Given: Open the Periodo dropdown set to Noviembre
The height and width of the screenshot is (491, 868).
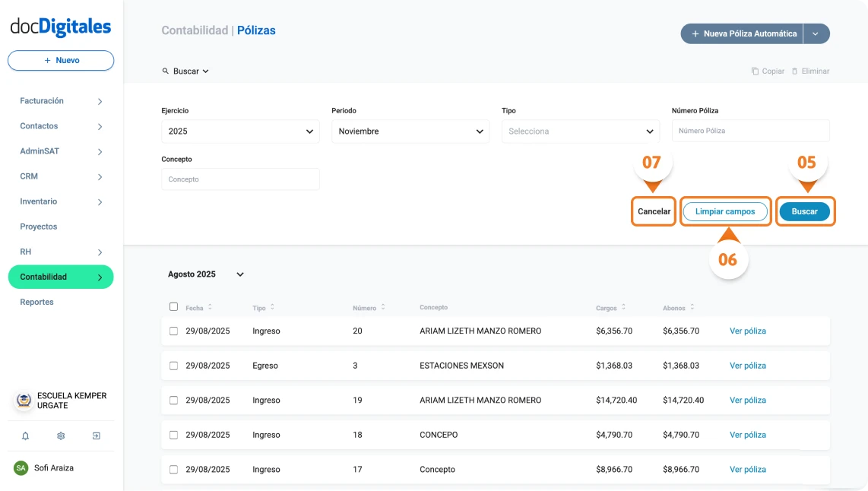Looking at the screenshot, I should 410,131.
